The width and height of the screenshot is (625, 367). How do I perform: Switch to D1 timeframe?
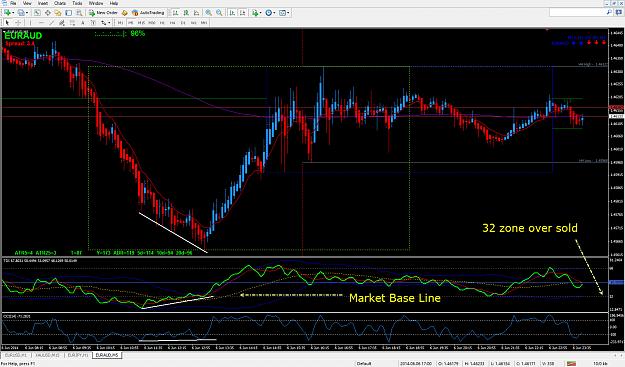183,23
